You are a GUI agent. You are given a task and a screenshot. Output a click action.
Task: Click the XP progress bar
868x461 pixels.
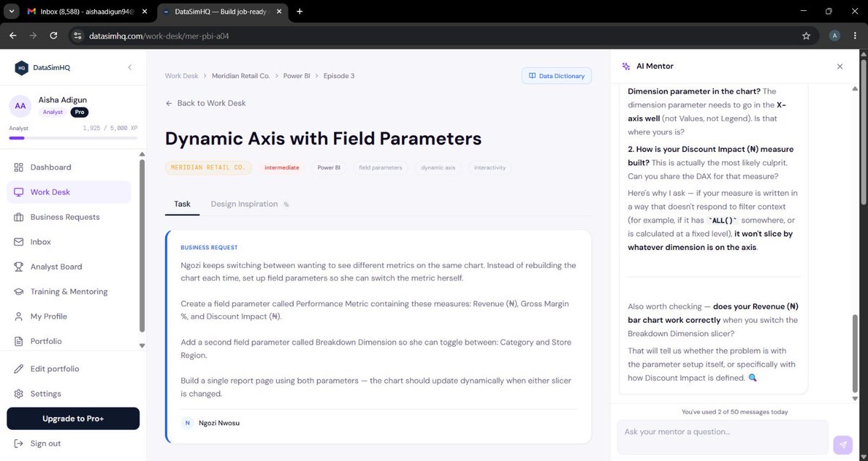pyautogui.click(x=73, y=137)
